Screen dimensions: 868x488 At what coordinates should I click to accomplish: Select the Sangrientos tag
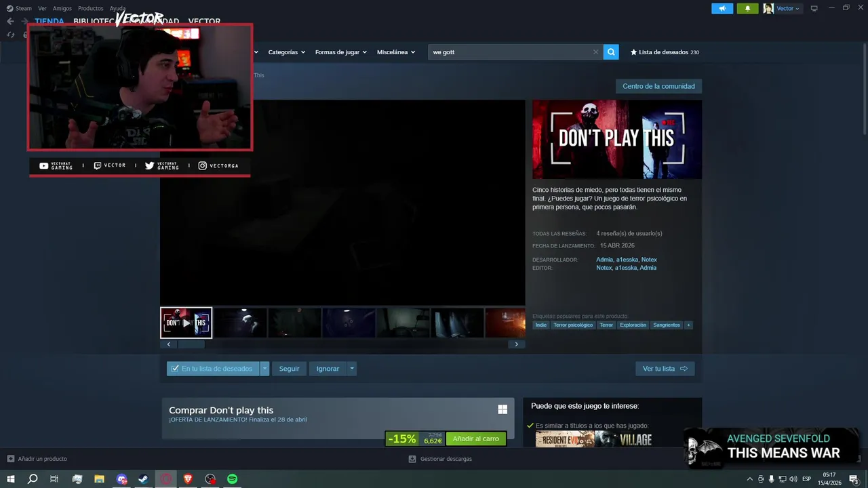click(x=667, y=325)
